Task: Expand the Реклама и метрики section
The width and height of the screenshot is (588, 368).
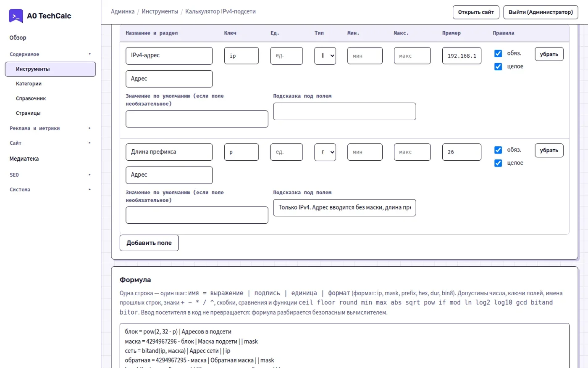Action: click(x=50, y=128)
